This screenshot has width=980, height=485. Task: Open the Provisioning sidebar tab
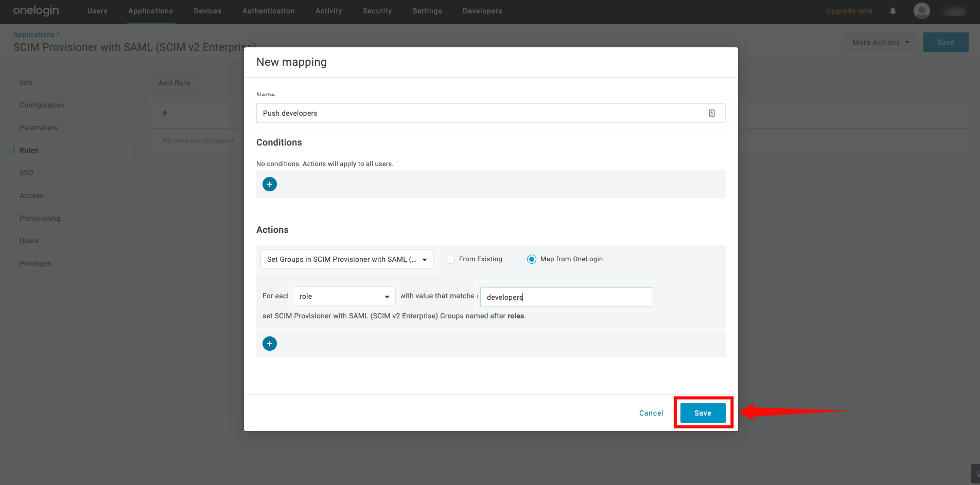coord(40,218)
